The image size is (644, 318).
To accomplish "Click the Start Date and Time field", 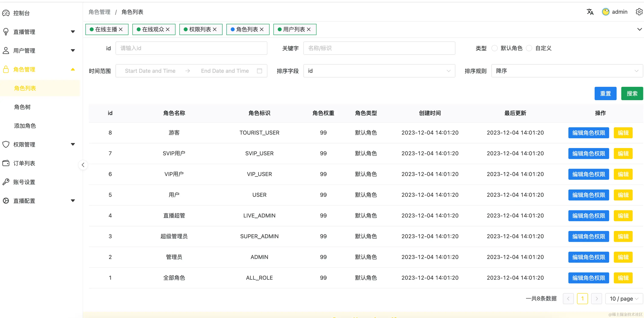I will 150,71.
